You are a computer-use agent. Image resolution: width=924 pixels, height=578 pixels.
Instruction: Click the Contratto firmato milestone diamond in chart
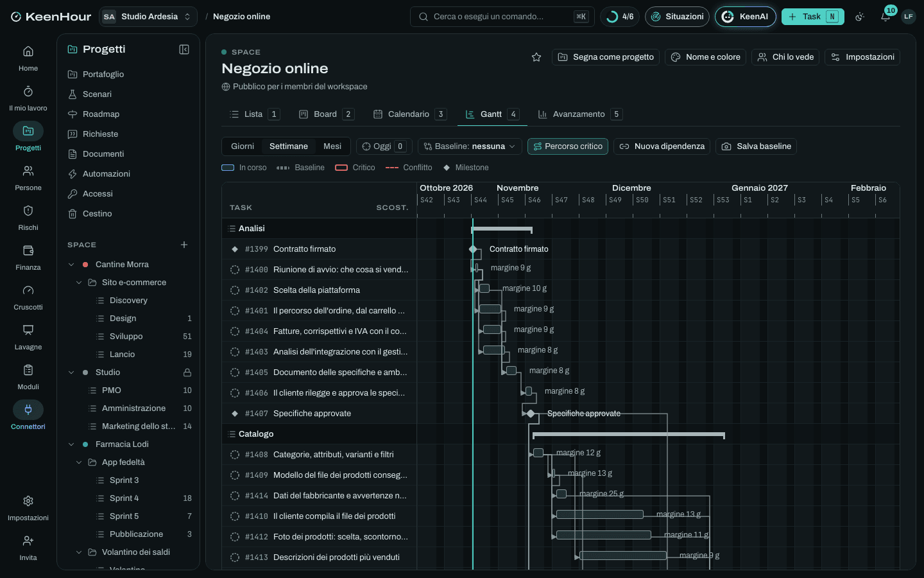point(473,249)
